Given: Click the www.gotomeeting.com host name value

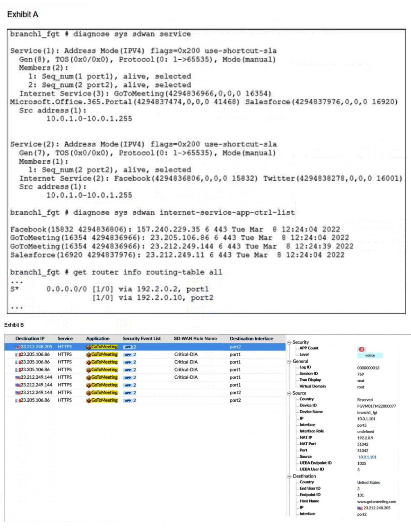Looking at the screenshot, I should 377,502.
